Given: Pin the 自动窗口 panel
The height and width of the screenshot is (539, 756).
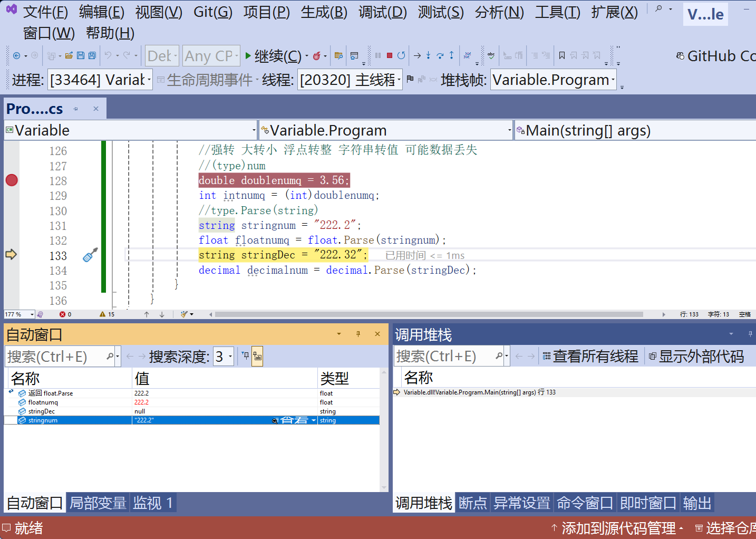Looking at the screenshot, I should click(358, 334).
